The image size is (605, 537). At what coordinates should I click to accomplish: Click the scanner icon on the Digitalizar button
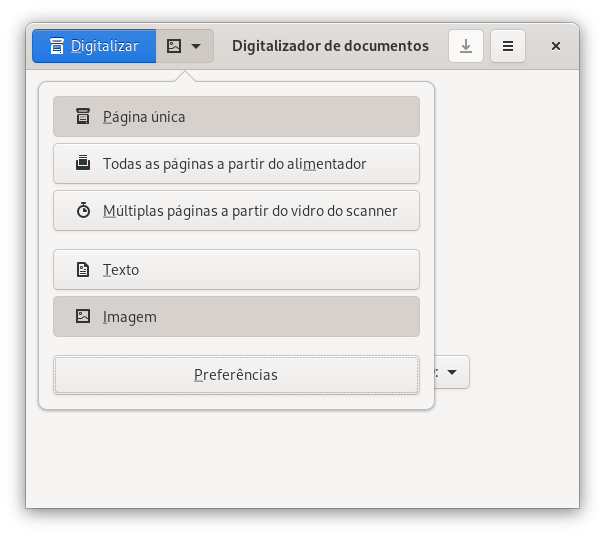(x=57, y=46)
